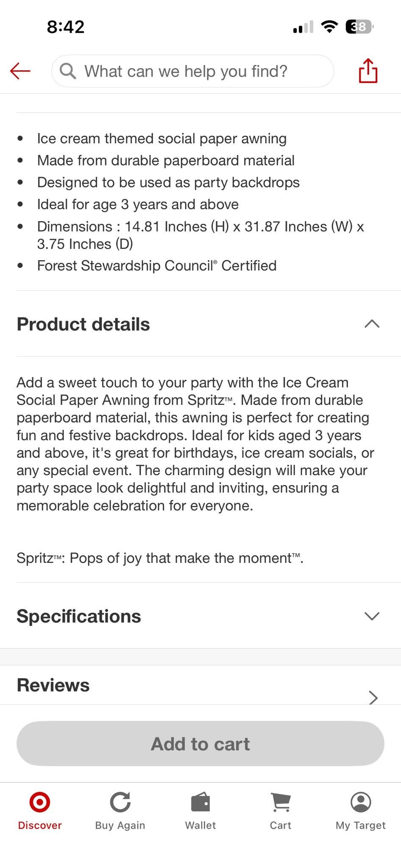Collapse Product details using the up chevron
This screenshot has height=868, width=401.
click(x=372, y=324)
